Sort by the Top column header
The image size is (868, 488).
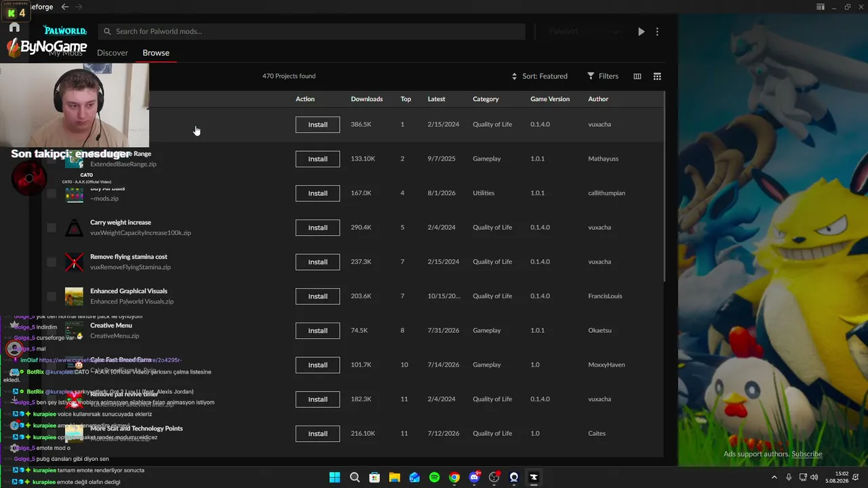[x=406, y=99]
